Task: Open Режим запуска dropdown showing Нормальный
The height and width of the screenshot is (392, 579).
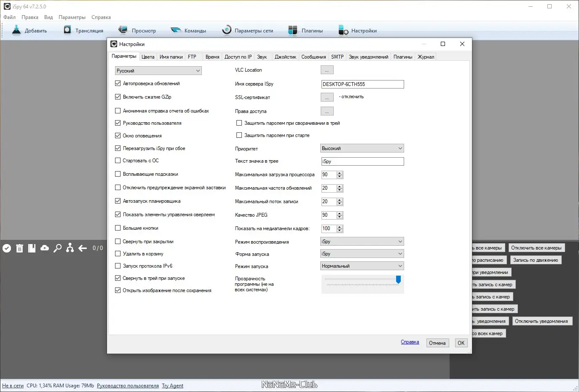Action: (362, 266)
